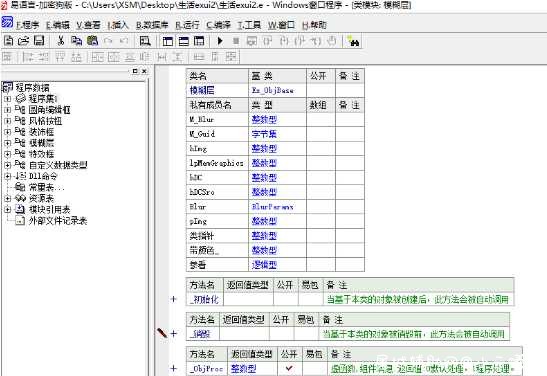Image resolution: width=547 pixels, height=376 pixels.
Task: Expand the 圆角编辑框 tree node
Action: pyautogui.click(x=7, y=110)
